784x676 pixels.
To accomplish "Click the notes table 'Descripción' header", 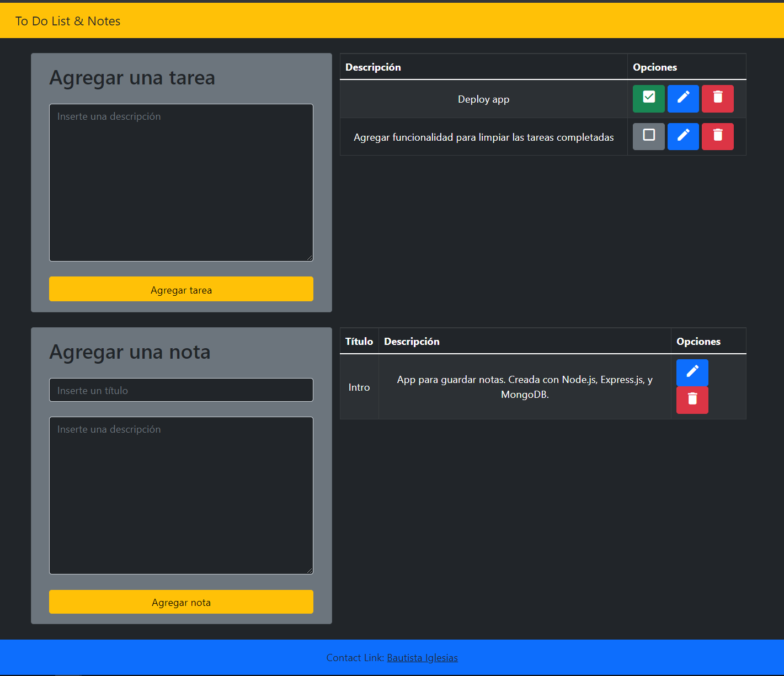I will click(x=412, y=342).
